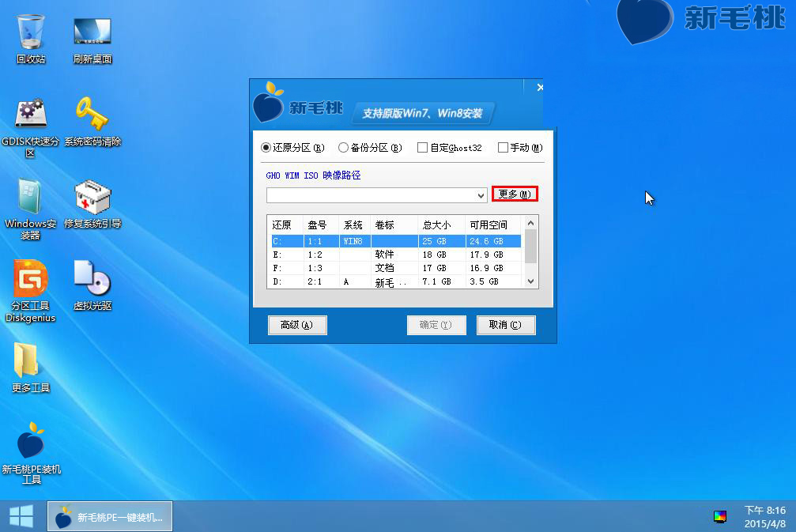
Task: Click 可用空间 column header
Action: coord(493,224)
